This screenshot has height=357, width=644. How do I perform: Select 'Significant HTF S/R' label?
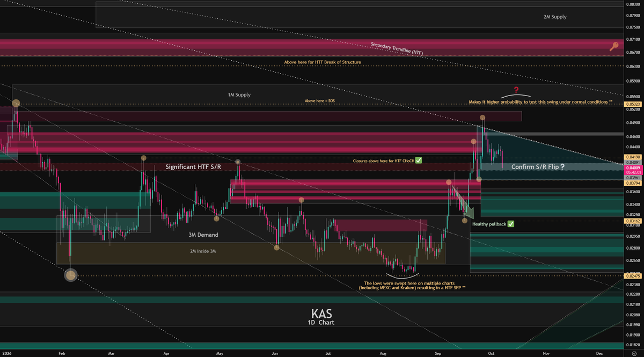click(193, 167)
